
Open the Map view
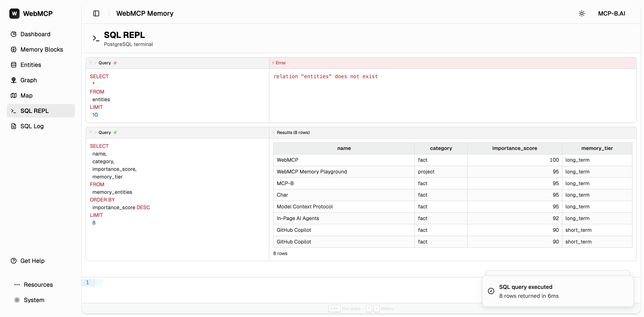pos(41,95)
